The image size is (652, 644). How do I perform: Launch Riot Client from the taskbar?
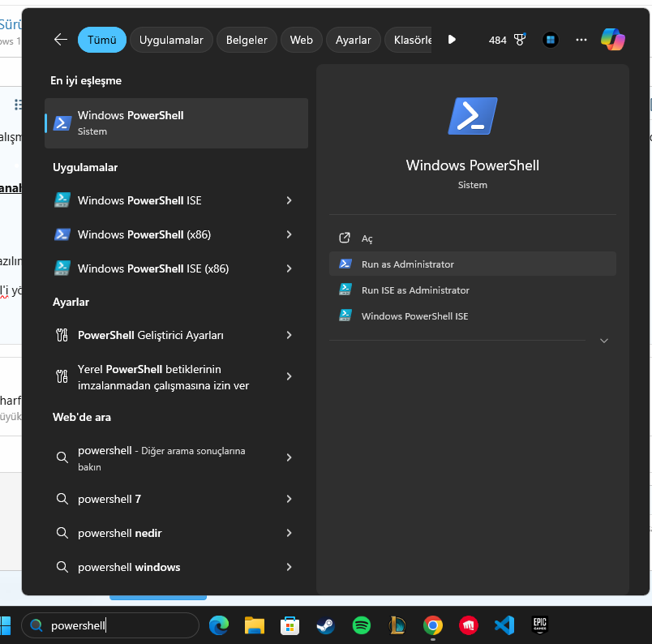469,625
